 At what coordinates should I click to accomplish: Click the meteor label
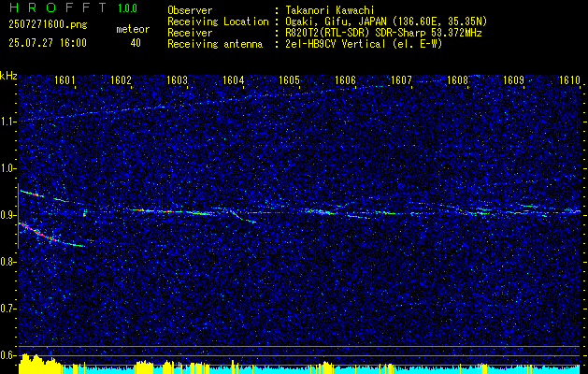(133, 29)
